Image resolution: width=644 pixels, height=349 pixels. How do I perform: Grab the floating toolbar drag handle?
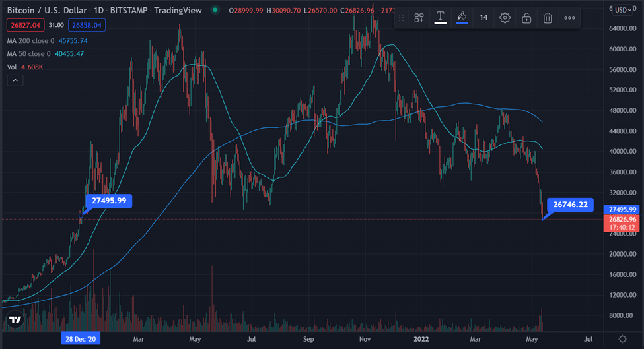point(402,18)
